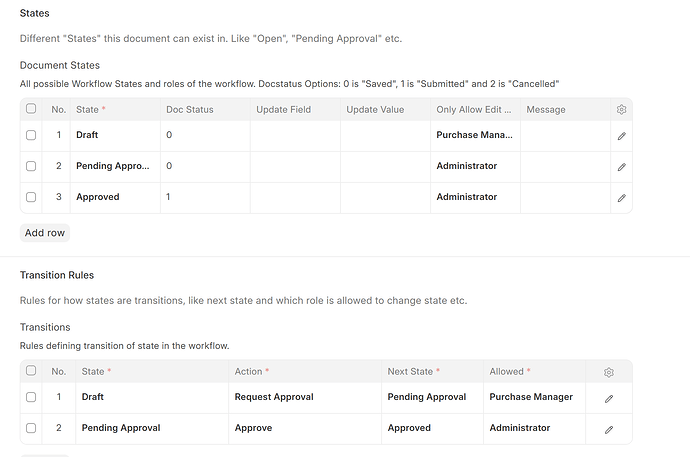Select all rows in Transitions table

click(32, 371)
